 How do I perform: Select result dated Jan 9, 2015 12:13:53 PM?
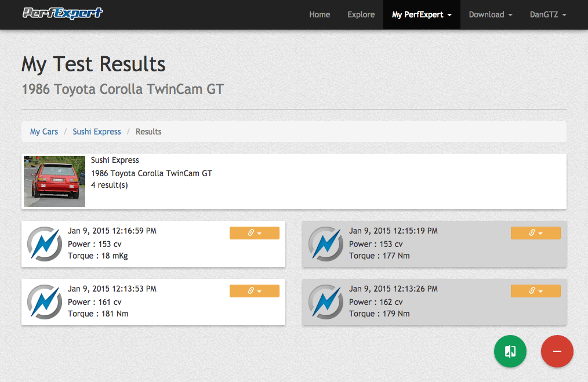153,302
